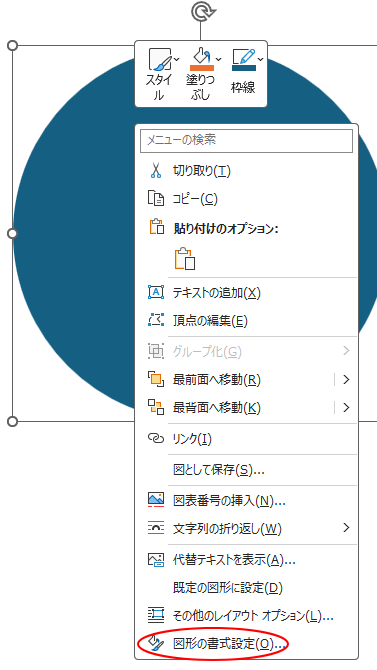377x670 pixels.
Task: Select 代替テキストを表示(A)... entry
Action: coord(234,560)
